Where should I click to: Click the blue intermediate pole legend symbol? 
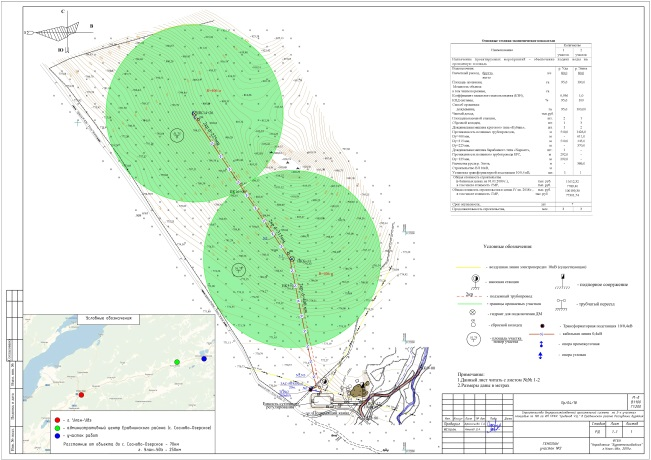(542, 342)
